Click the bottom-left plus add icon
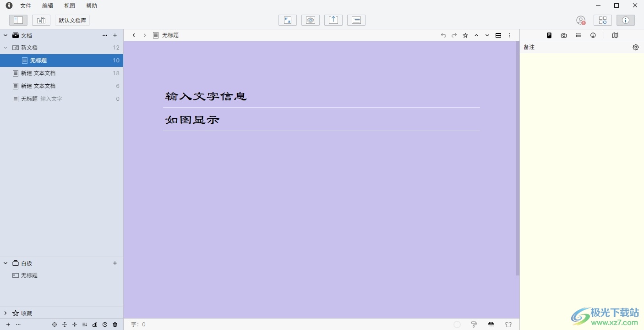Image resolution: width=644 pixels, height=330 pixels. coord(8,324)
